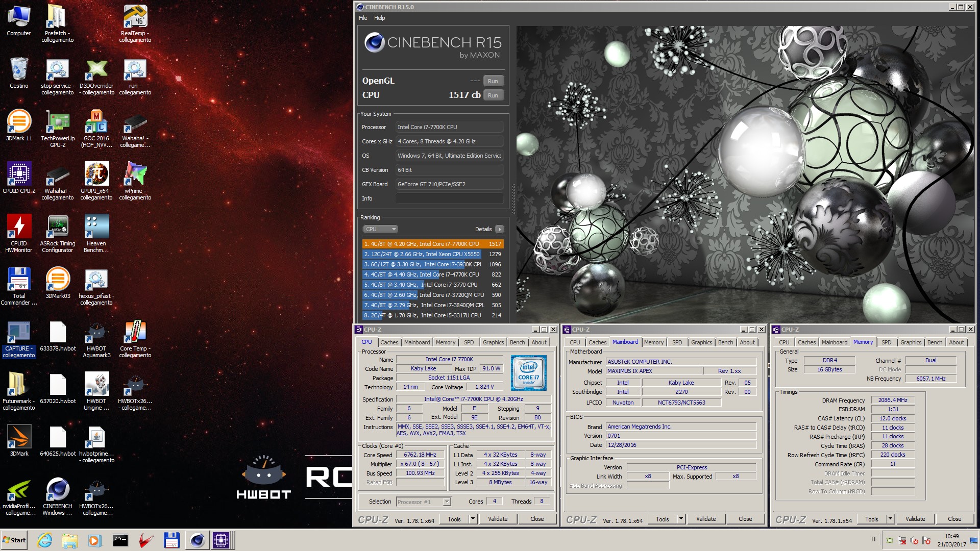This screenshot has width=980, height=551.
Task: Run the CPU benchmark
Action: coord(493,95)
